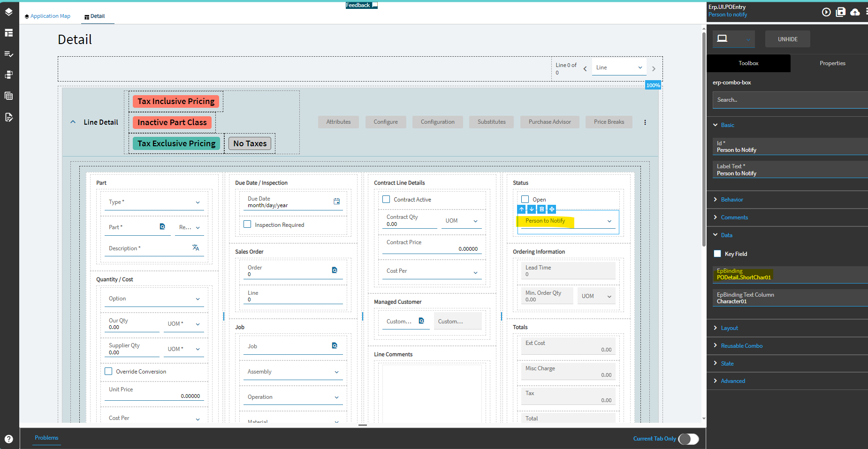
Task: Open the Line Detail overflow menu (three dots)
Action: (x=645, y=122)
